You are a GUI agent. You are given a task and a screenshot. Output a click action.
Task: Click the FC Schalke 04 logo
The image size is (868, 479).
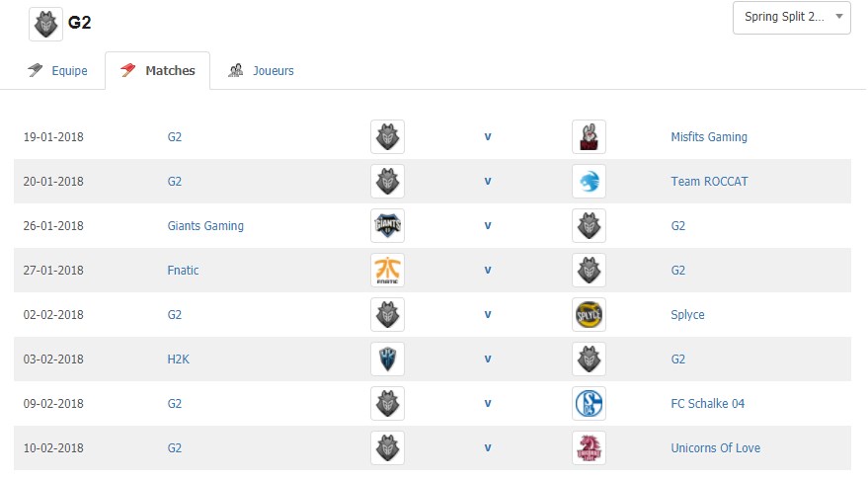(x=589, y=403)
